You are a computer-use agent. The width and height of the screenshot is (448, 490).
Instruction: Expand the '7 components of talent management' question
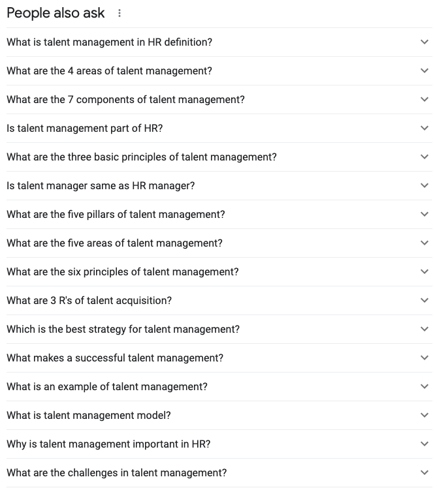424,100
